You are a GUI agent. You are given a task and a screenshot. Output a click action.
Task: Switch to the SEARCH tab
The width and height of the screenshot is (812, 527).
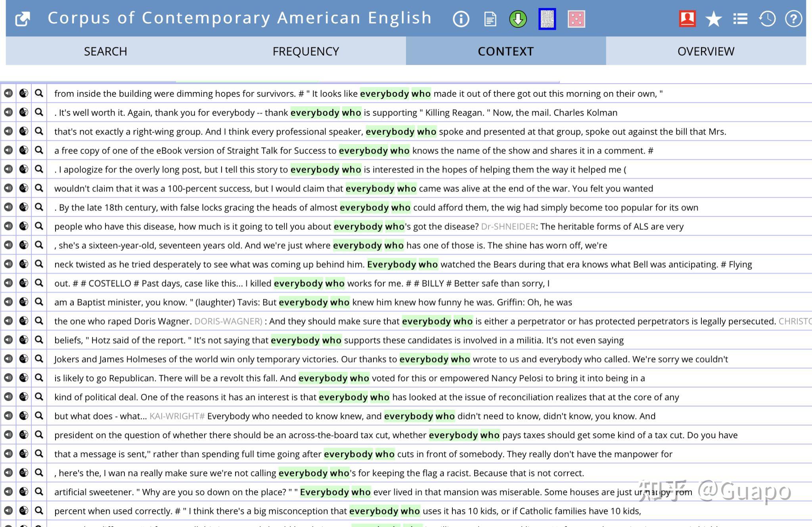pyautogui.click(x=105, y=51)
